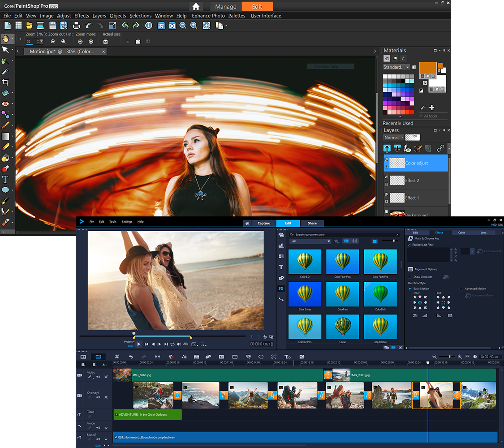Open the Title library T icon
504x448 pixels.
click(x=281, y=267)
